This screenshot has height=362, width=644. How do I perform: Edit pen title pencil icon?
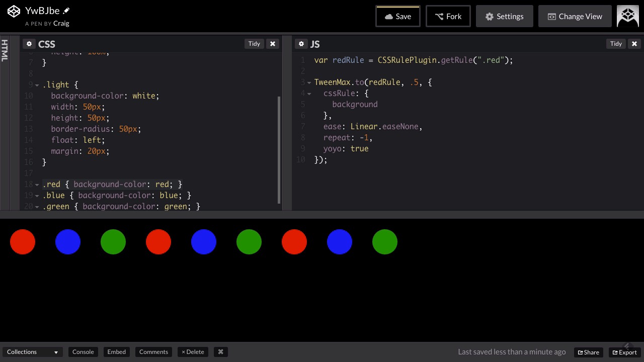pyautogui.click(x=66, y=11)
